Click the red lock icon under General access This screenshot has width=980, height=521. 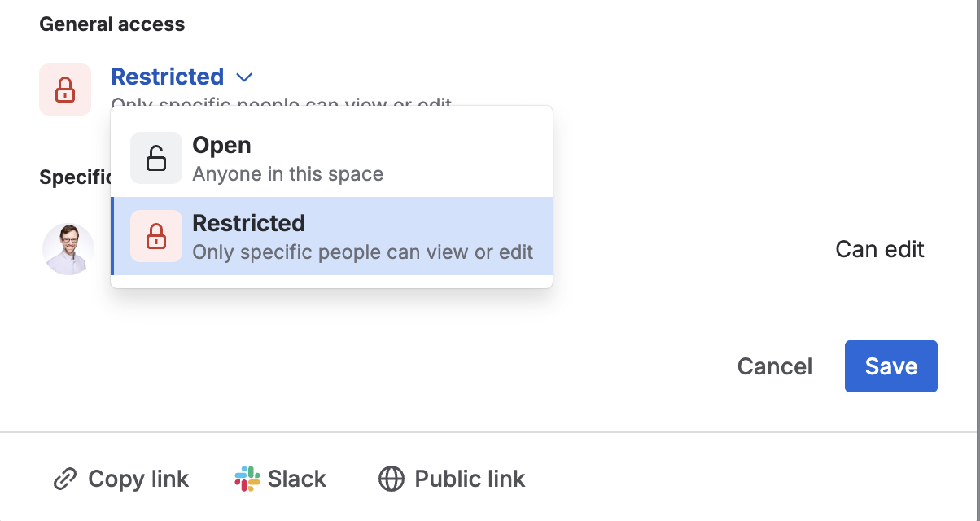(65, 90)
